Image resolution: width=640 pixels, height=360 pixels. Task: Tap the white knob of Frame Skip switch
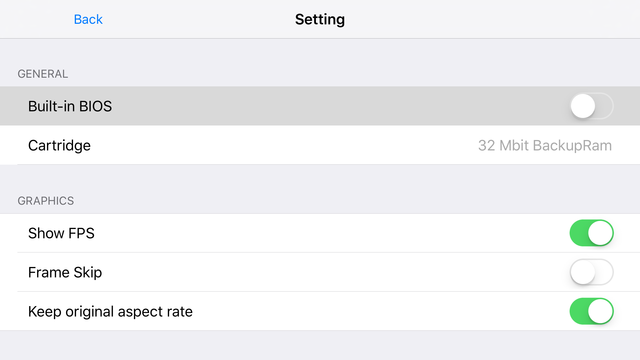tap(582, 272)
